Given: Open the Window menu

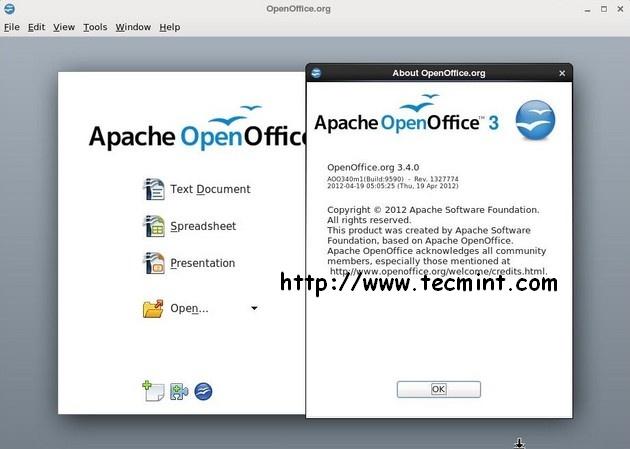Looking at the screenshot, I should (x=133, y=27).
